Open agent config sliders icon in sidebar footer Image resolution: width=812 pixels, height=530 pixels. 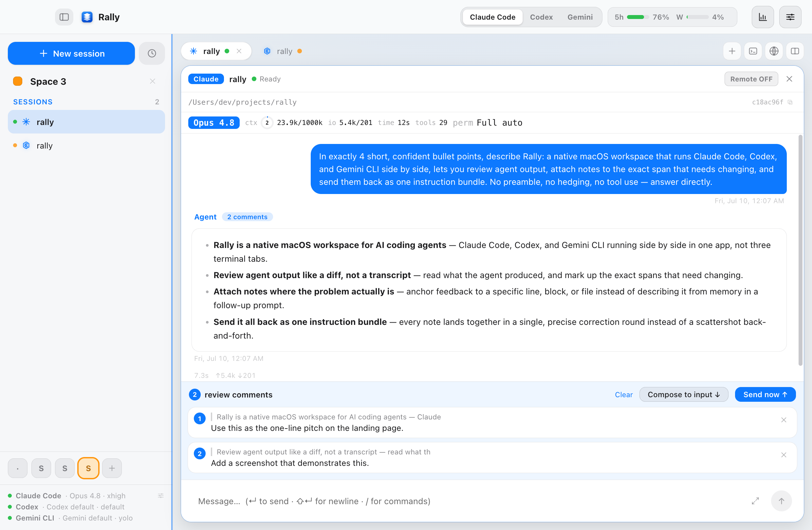[x=161, y=496]
